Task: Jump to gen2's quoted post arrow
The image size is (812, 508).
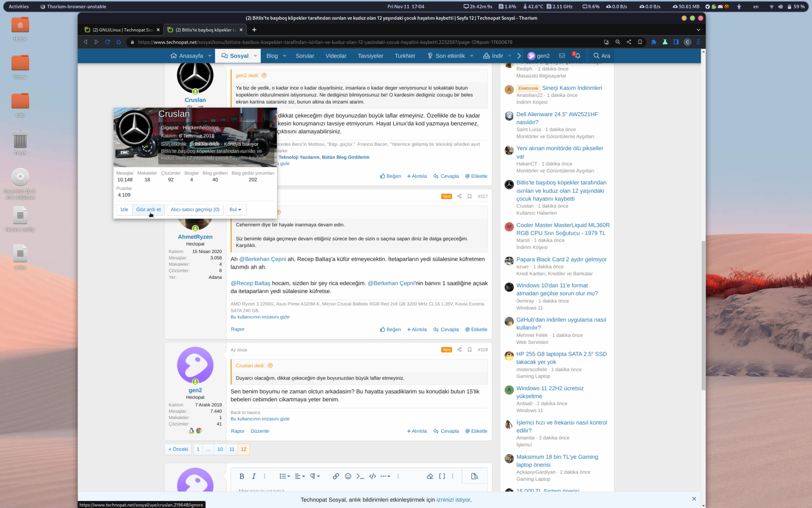Action: point(264,75)
